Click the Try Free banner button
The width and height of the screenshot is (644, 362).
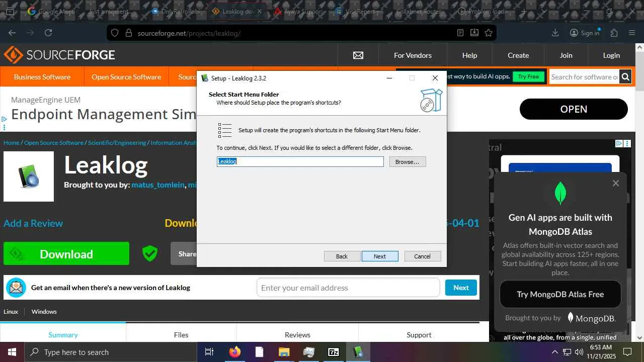click(528, 77)
